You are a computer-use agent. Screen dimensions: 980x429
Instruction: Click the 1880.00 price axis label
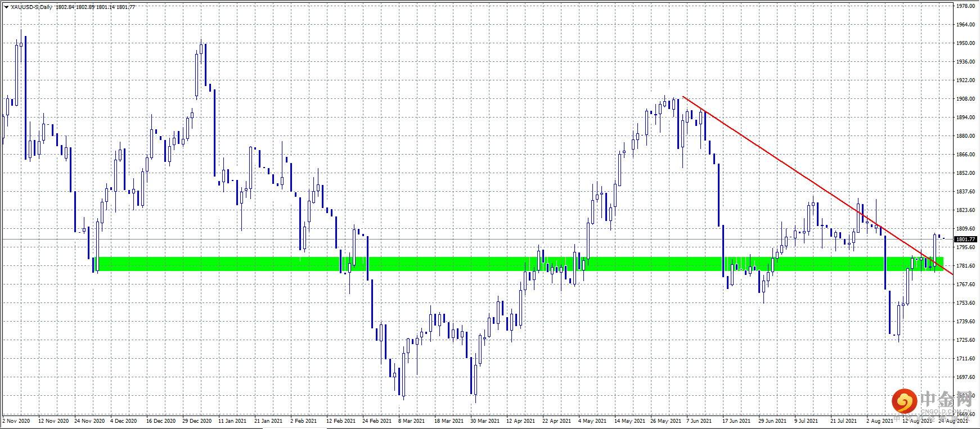965,136
